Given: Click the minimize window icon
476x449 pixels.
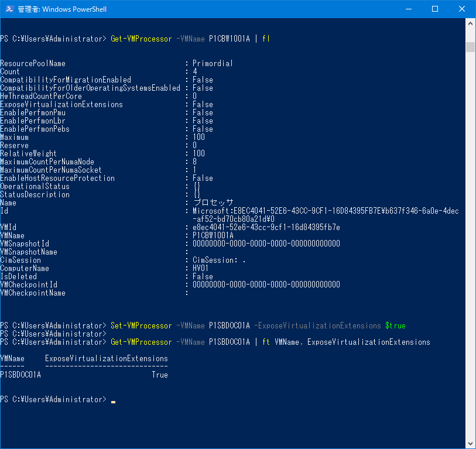Looking at the screenshot, I should 409,9.
